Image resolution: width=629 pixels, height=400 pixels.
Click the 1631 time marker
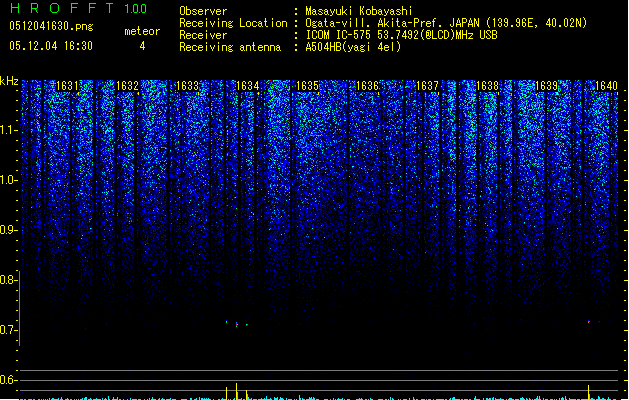pyautogui.click(x=67, y=85)
